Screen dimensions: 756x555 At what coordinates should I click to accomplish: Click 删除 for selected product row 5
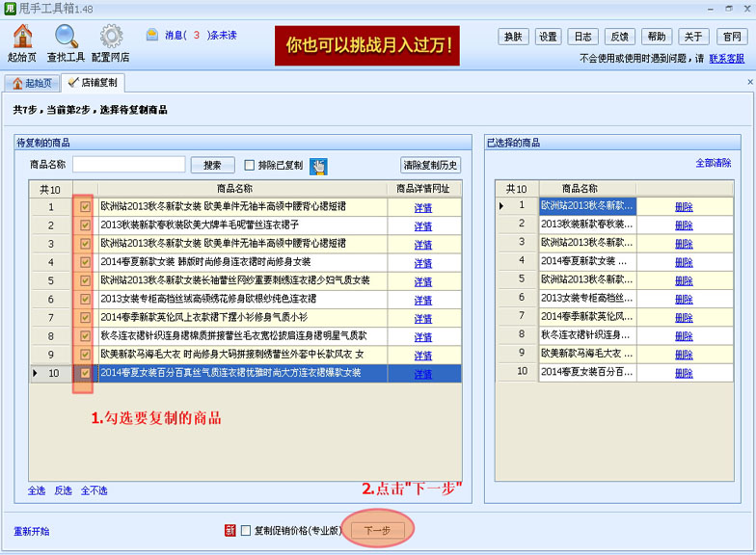[684, 281]
